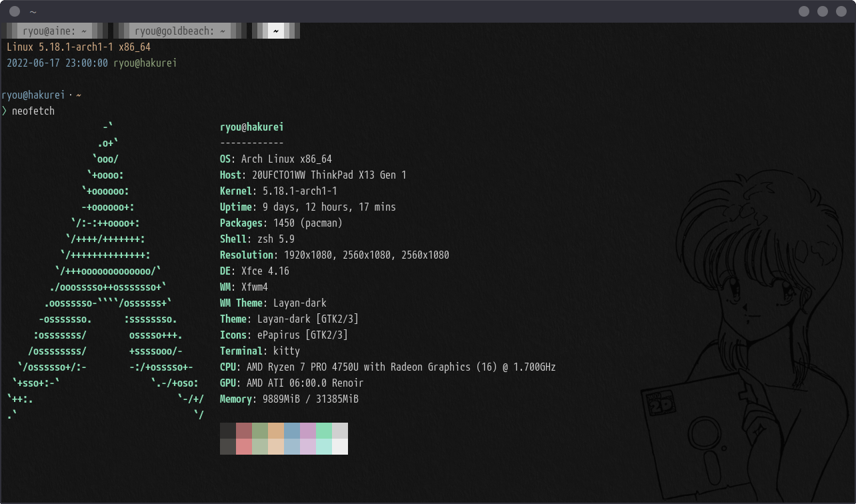Screen dimensions: 856x504
Task: Switch to the ryou@goldbeach terminal tab
Action: 179,31
